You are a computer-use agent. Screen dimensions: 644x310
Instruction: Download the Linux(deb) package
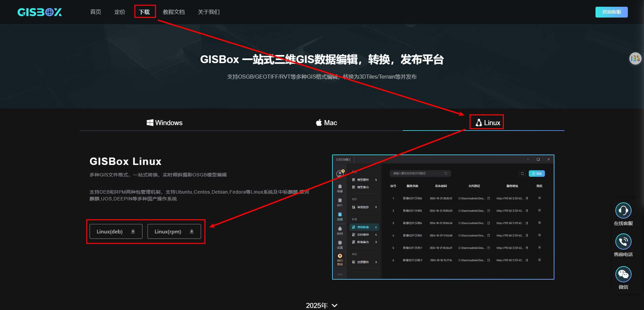(116, 231)
